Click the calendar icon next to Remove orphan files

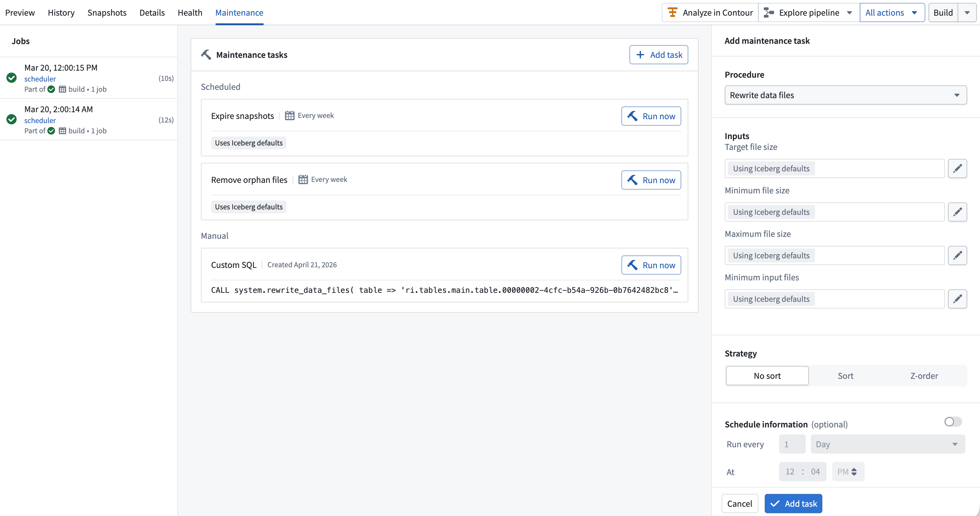[303, 179]
